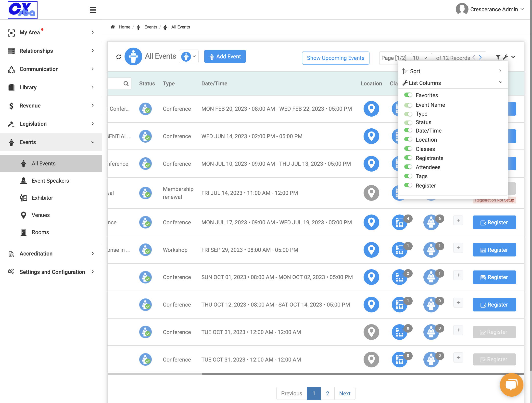The height and width of the screenshot is (403, 532).
Task: Toggle the Date/Time column switch
Action: [408, 130]
